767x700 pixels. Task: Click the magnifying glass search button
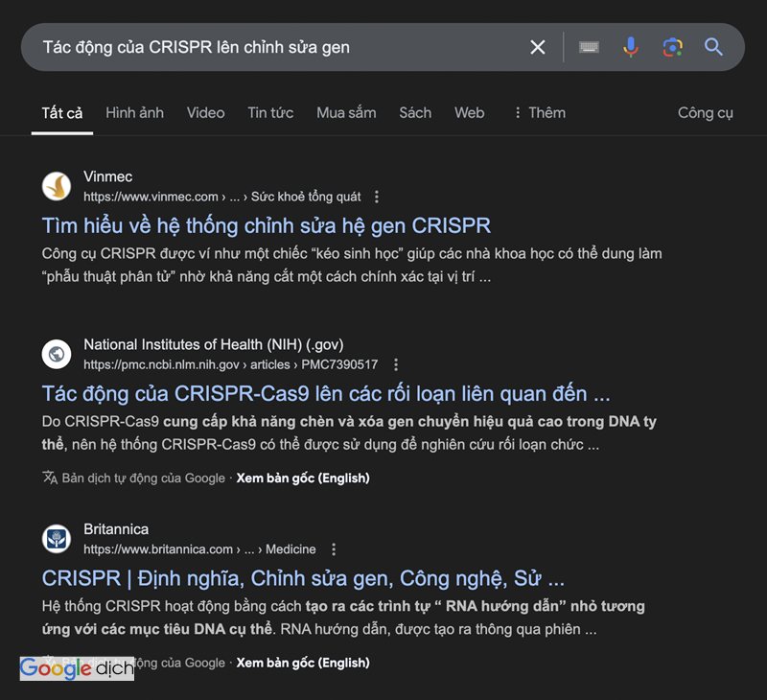click(x=713, y=47)
